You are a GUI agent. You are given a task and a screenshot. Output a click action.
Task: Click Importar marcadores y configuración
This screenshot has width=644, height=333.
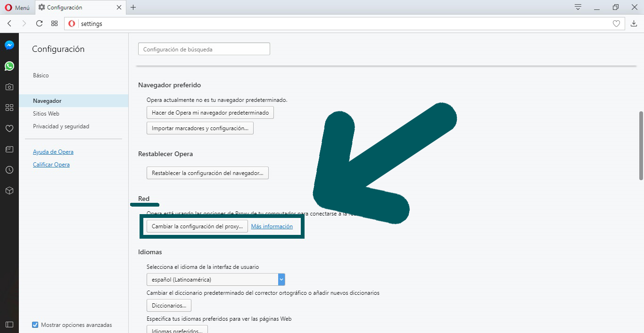pos(200,128)
